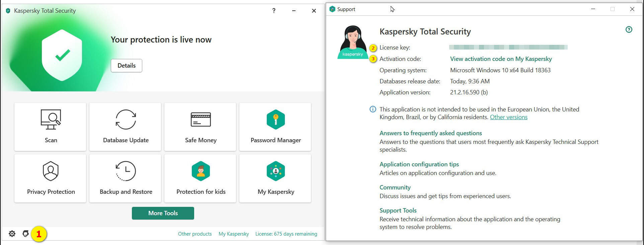The width and height of the screenshot is (644, 245).
Task: Open settings gear icon
Action: coord(12,234)
